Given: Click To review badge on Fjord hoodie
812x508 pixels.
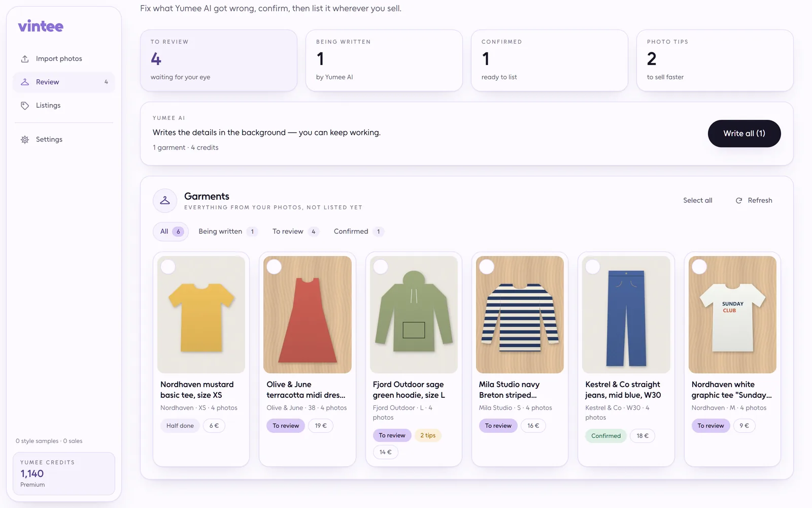Looking at the screenshot, I should pos(392,435).
